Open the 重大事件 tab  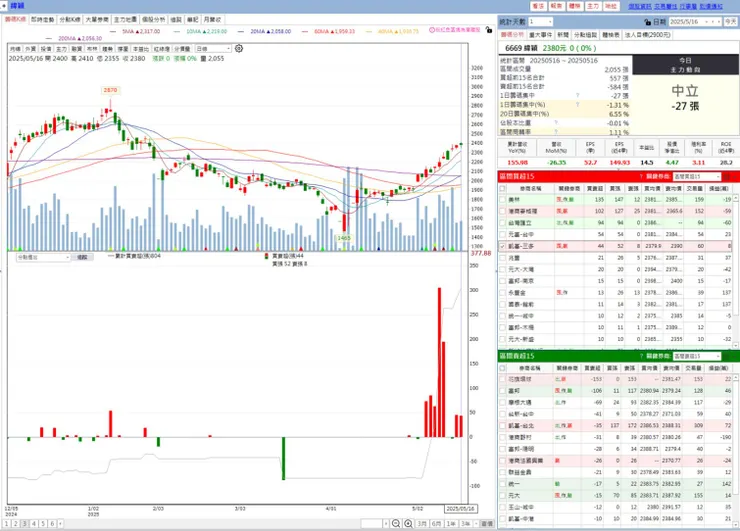click(x=540, y=35)
